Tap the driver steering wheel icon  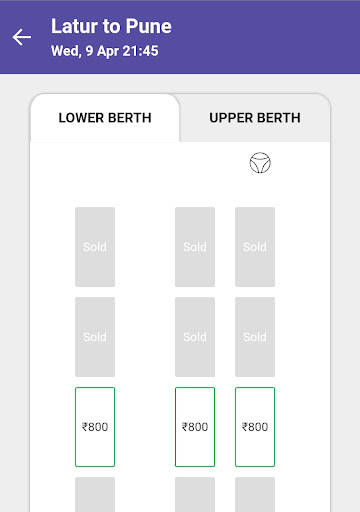[x=260, y=163]
